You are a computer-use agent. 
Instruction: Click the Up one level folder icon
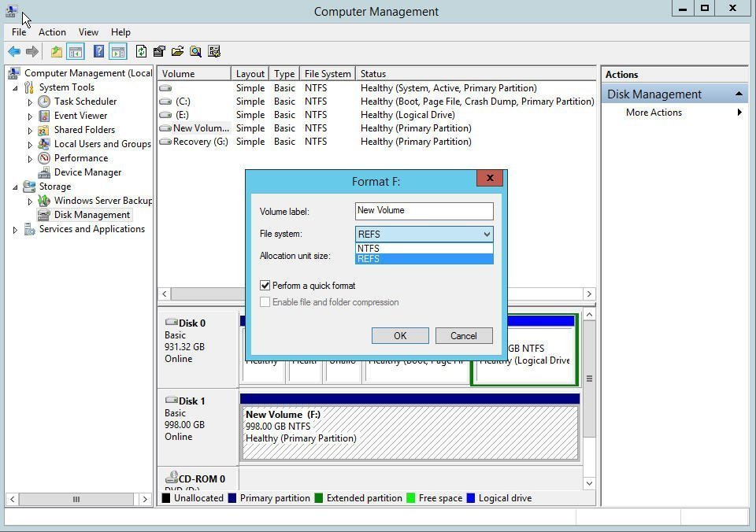pos(57,51)
